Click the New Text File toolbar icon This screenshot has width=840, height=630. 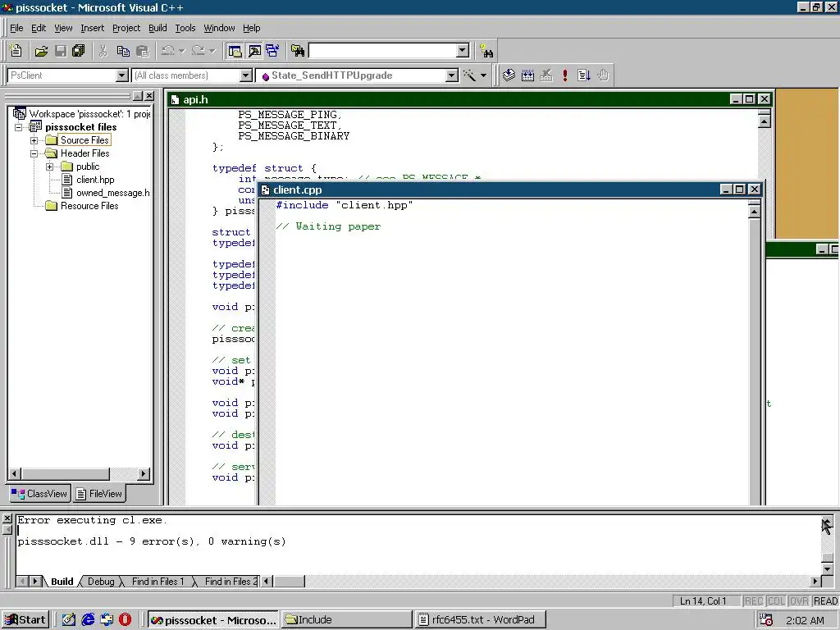[x=16, y=51]
